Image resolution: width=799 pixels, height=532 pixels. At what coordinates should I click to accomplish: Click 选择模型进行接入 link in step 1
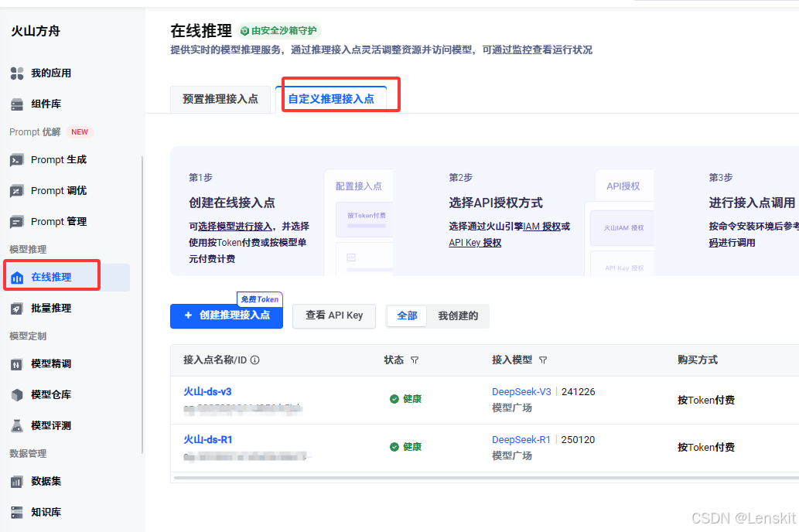coord(235,227)
